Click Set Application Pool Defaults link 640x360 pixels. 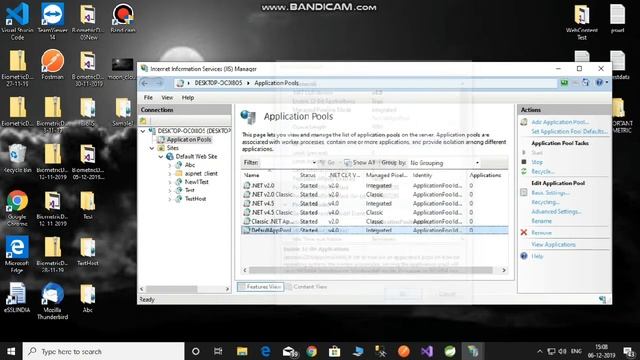pos(569,131)
